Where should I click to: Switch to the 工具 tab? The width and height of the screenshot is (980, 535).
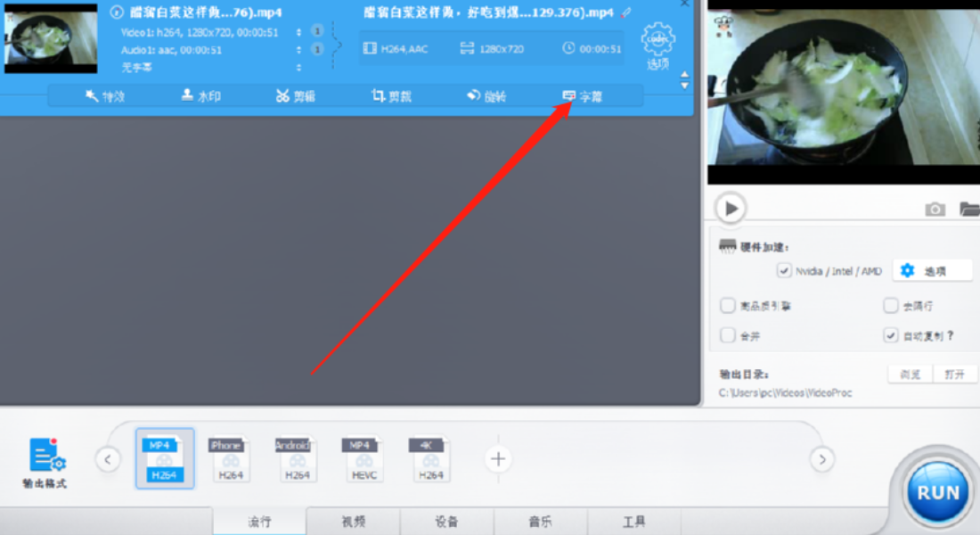coord(634,522)
